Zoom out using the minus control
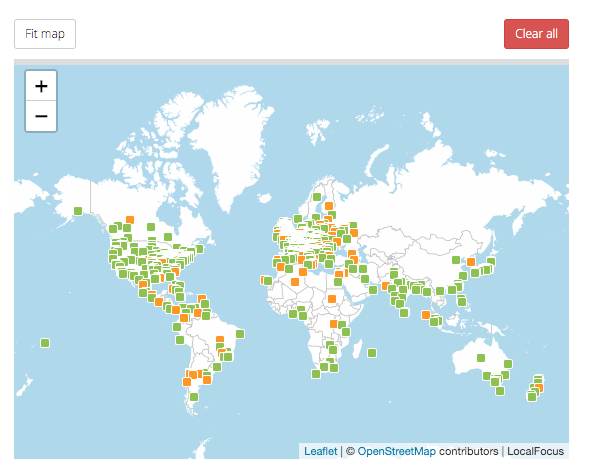This screenshot has height=476, width=592. (41, 116)
